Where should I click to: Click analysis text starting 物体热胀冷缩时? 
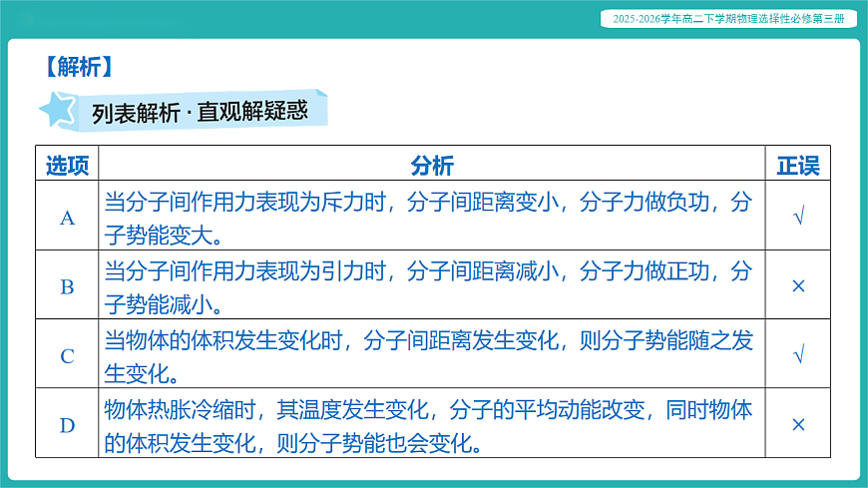[x=428, y=426]
